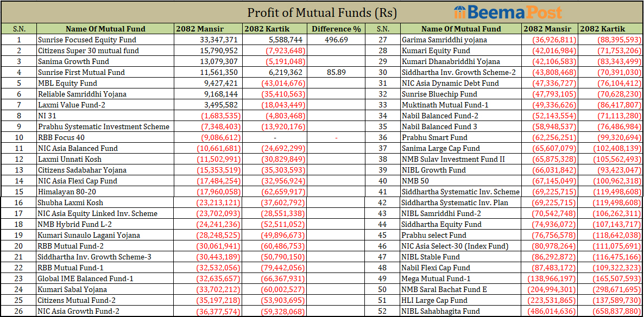The width and height of the screenshot is (644, 317).
Task: Select the MBL Equity Fund cell
Action: point(67,83)
